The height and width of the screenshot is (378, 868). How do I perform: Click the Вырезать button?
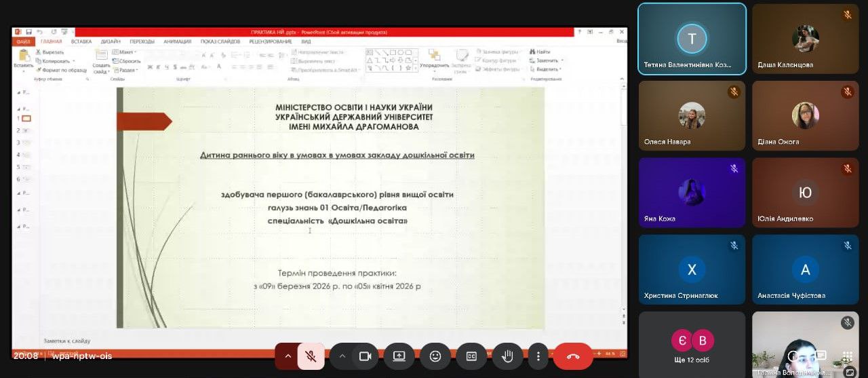click(50, 52)
